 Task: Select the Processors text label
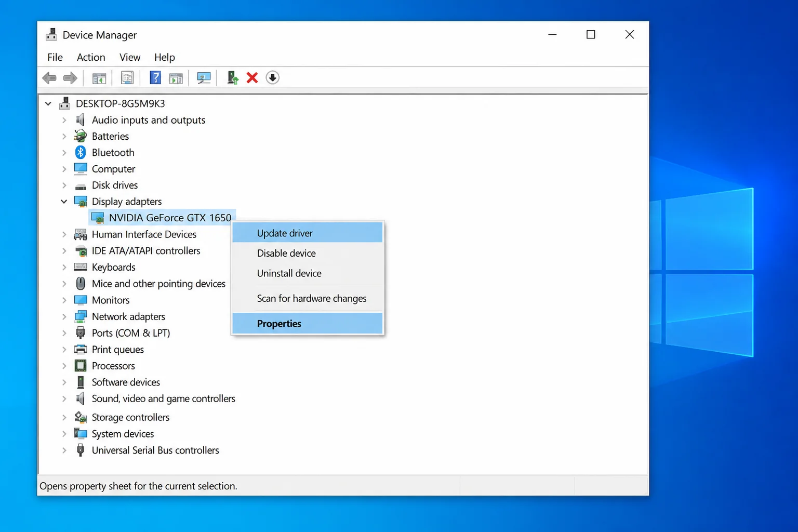[113, 366]
